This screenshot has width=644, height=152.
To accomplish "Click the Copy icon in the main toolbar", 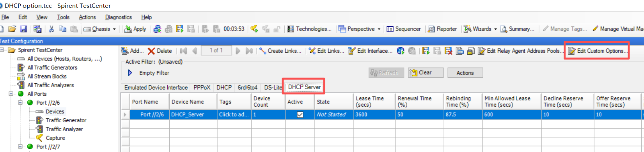I will click(62, 29).
